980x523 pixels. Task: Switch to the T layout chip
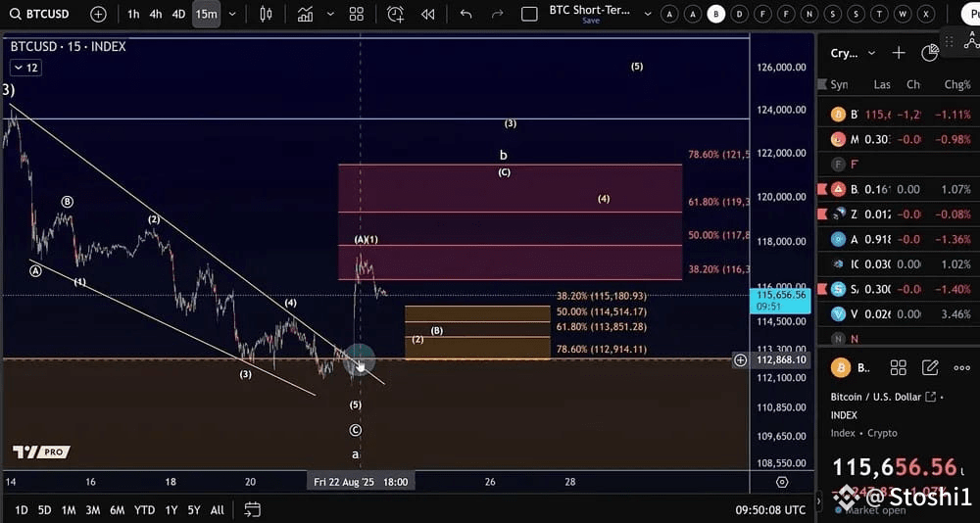879,14
